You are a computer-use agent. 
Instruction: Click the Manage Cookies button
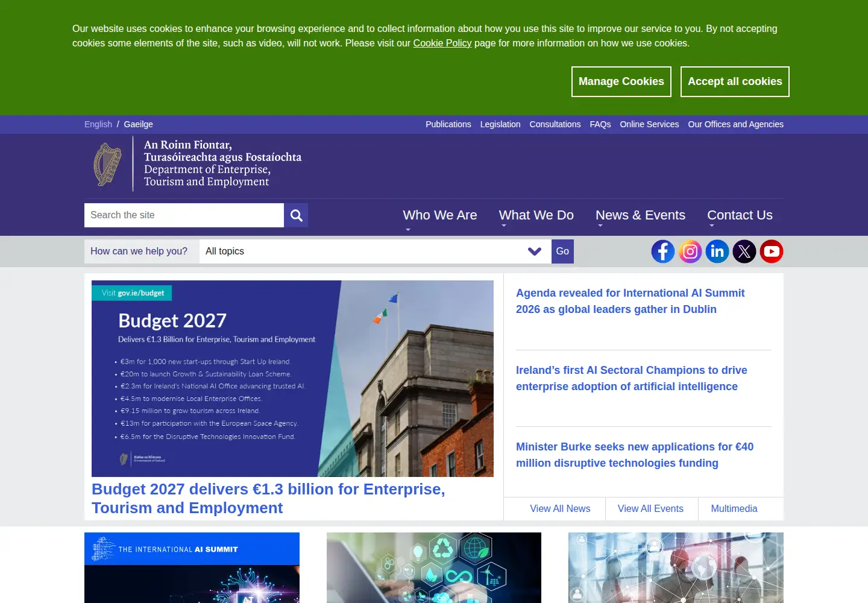621,81
